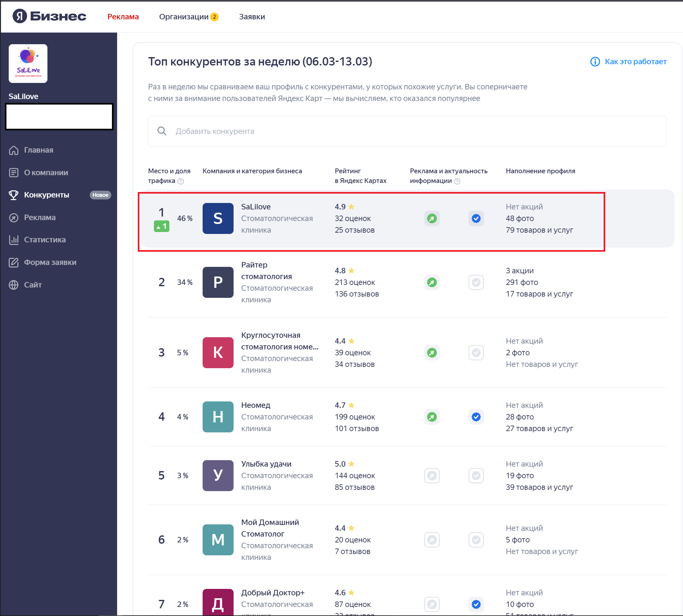Click the help icon beside 'трафика' column header
This screenshot has width=683, height=616.
coord(181,181)
